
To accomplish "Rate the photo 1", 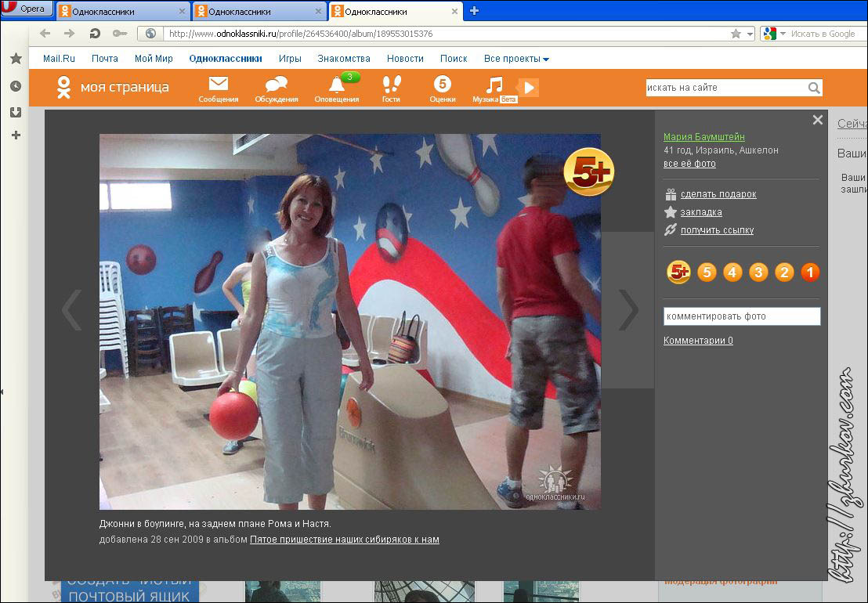I will click(x=810, y=273).
